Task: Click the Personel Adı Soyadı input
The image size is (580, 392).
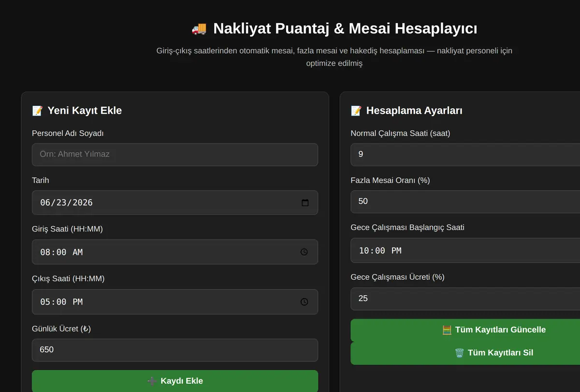Action: click(175, 155)
